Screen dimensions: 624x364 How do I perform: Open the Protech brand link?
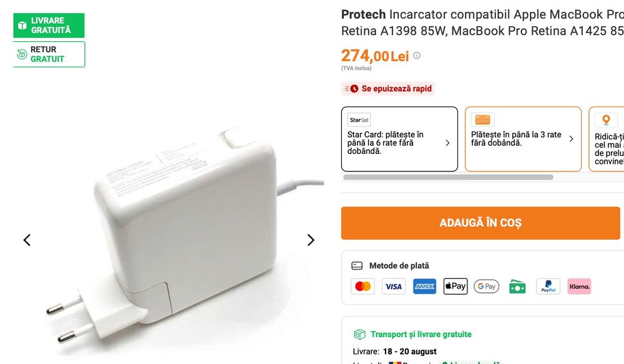click(x=363, y=14)
